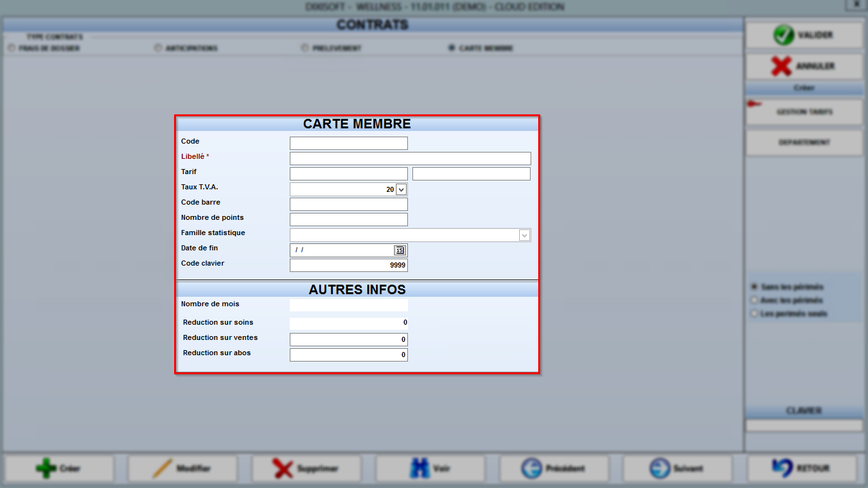Click the pencil Modifier icon
Screen dimensions: 868x488
[163, 469]
